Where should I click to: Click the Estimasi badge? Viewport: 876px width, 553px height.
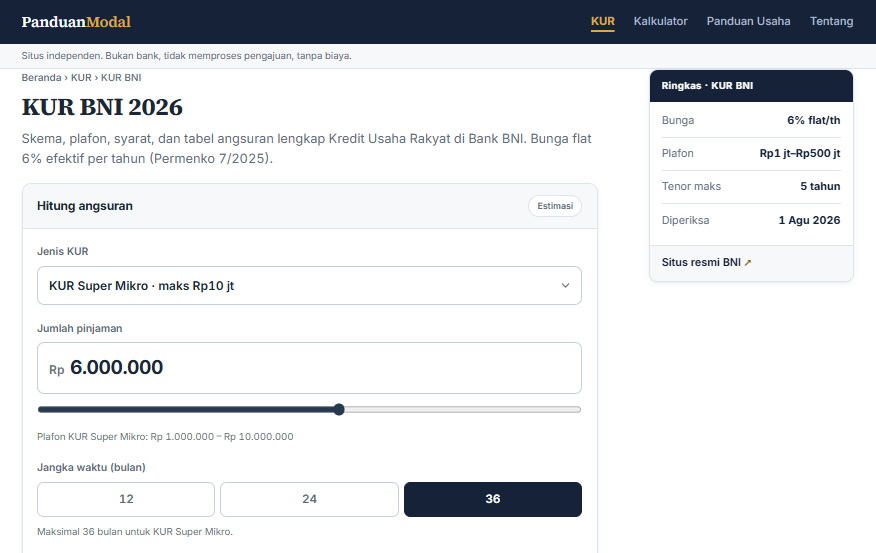(555, 206)
